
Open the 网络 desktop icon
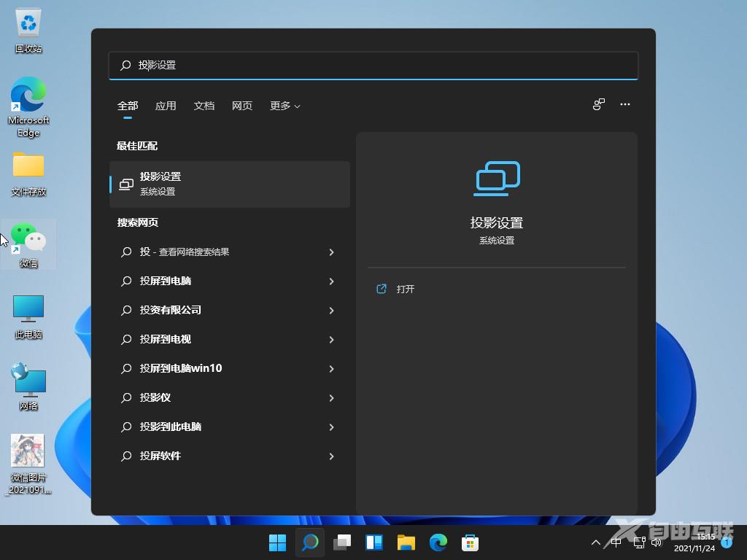[x=28, y=381]
